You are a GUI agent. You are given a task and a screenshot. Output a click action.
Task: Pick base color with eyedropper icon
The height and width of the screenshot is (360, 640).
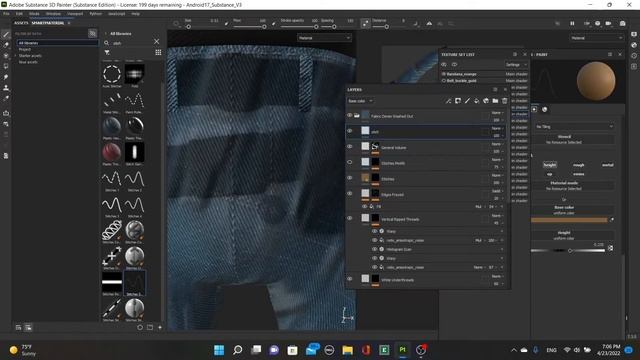(x=611, y=220)
